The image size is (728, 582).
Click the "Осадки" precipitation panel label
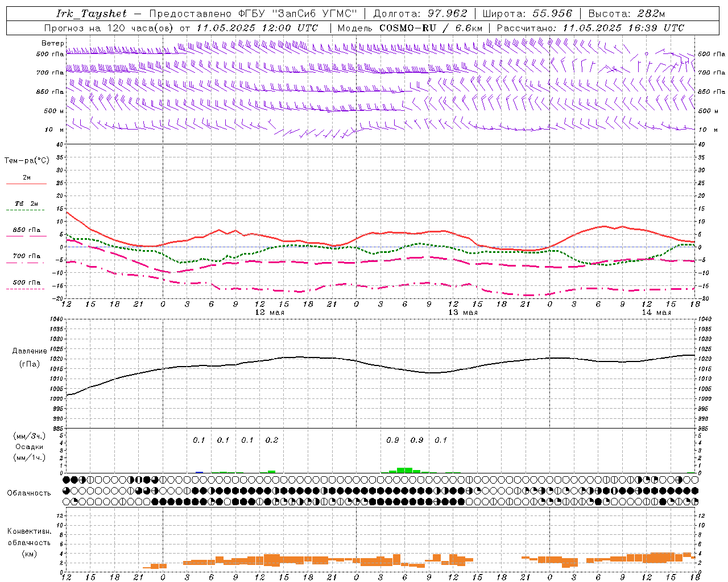(x=29, y=447)
